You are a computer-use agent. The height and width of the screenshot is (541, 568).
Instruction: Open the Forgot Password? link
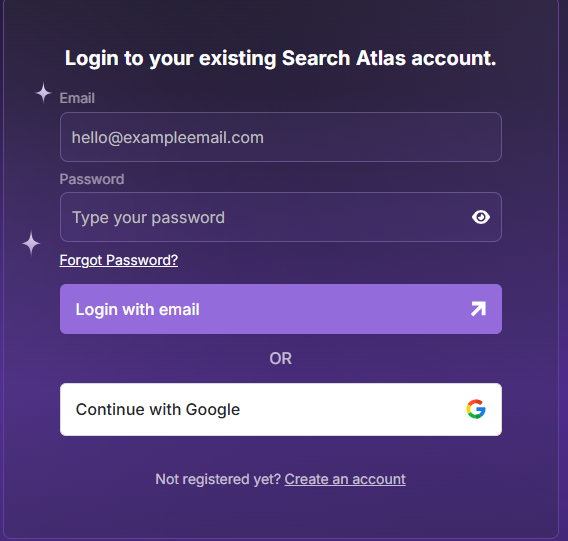tap(118, 260)
